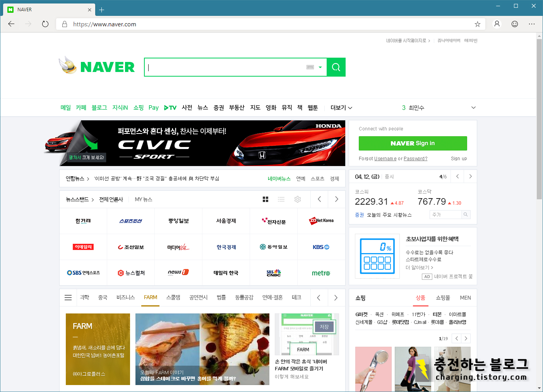The height and width of the screenshot is (392, 543).
Task: Show previous topic categories
Action: pos(319,298)
